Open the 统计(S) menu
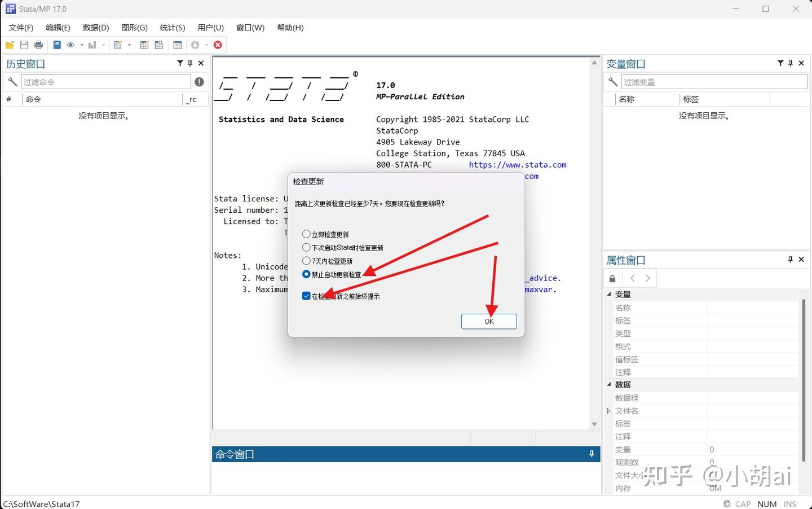812x509 pixels. pos(173,28)
